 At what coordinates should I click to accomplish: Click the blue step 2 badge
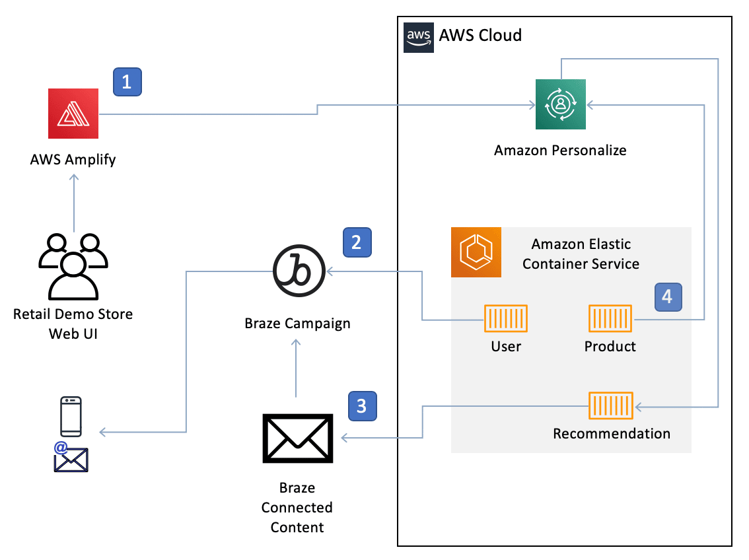[357, 242]
